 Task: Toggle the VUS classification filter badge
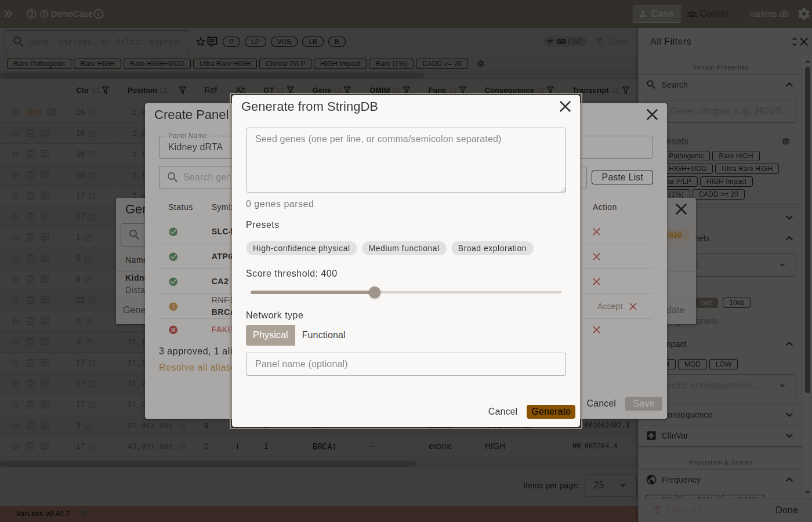(284, 42)
